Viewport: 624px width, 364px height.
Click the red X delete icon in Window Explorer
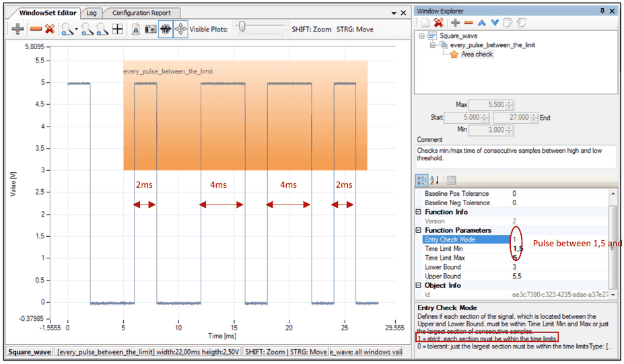439,23
